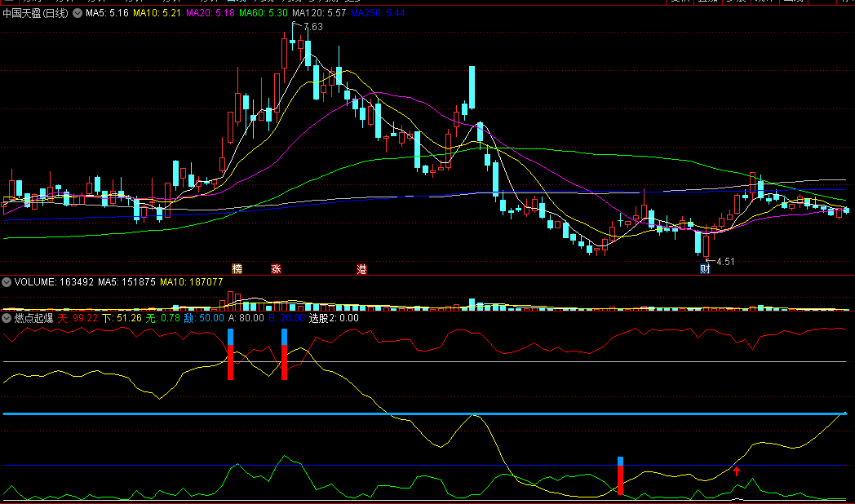This screenshot has height=504, width=855.
Task: Click the 4.51 low price label
Action: click(x=725, y=262)
